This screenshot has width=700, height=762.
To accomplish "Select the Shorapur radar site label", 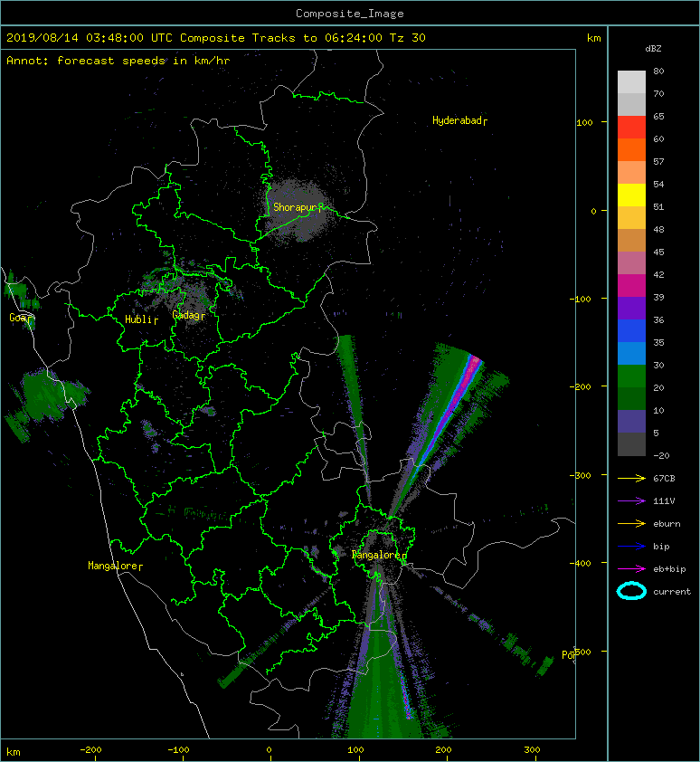I will [x=295, y=207].
